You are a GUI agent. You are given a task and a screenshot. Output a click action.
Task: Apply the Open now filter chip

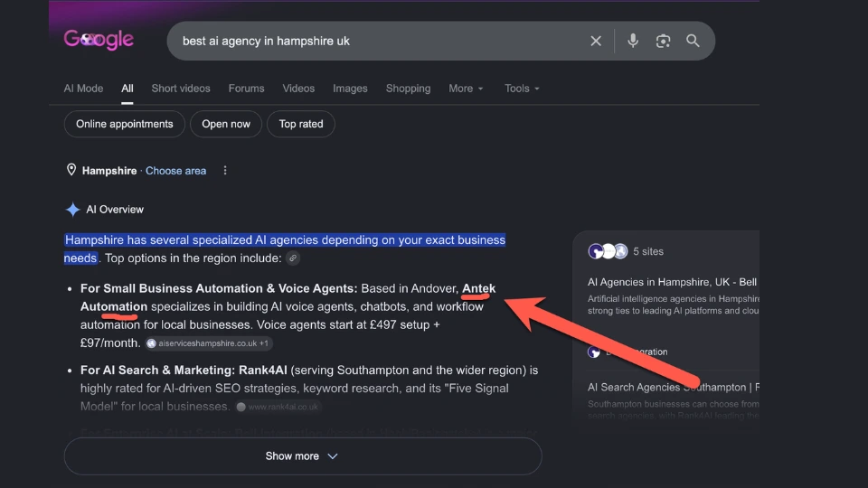point(226,124)
